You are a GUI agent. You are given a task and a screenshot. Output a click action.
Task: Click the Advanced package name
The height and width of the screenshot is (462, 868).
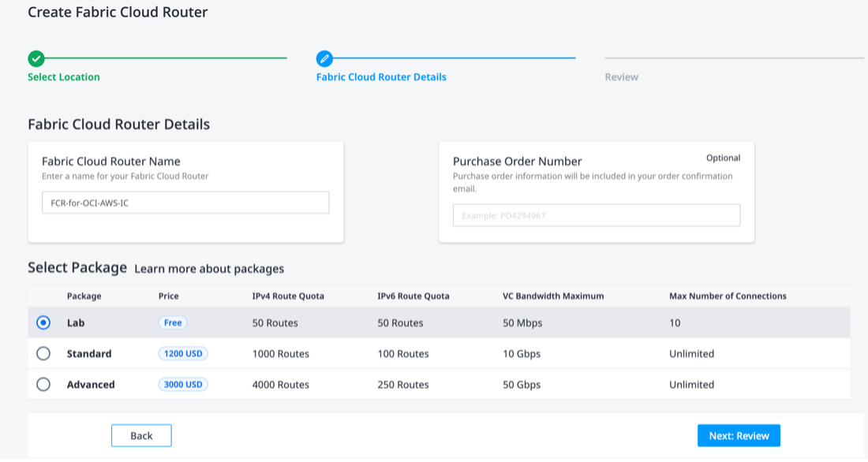click(x=91, y=385)
